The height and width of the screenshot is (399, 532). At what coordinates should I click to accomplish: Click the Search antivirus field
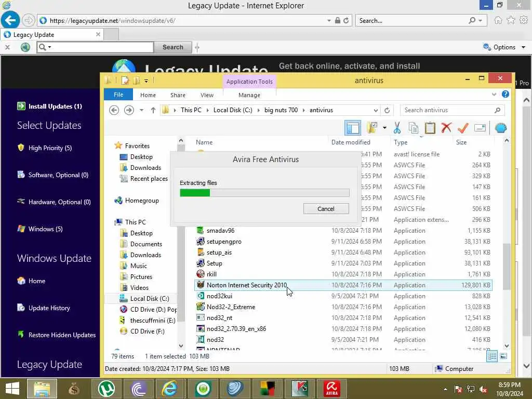[x=453, y=110]
